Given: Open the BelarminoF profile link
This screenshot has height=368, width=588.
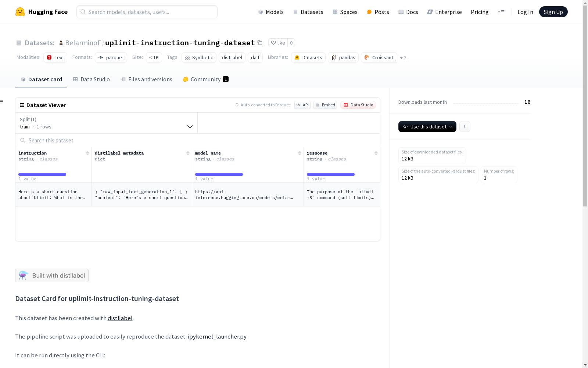Looking at the screenshot, I should pyautogui.click(x=83, y=43).
